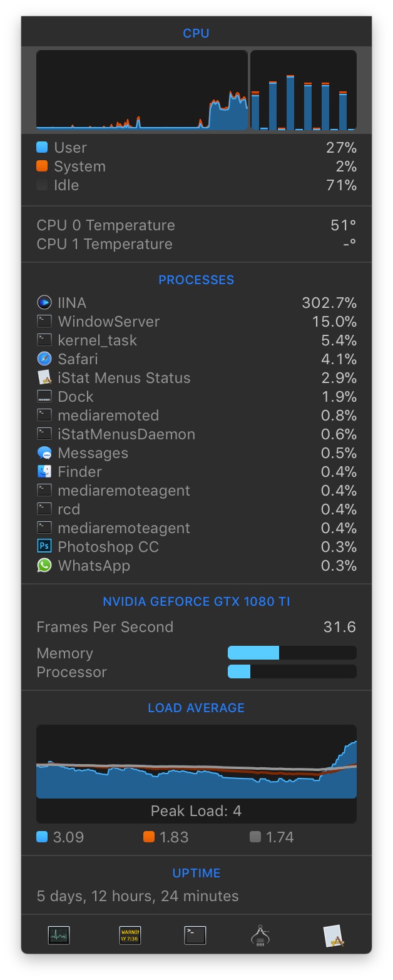This screenshot has width=393, height=980.
Task: Click the Finder icon in process list
Action: [44, 472]
